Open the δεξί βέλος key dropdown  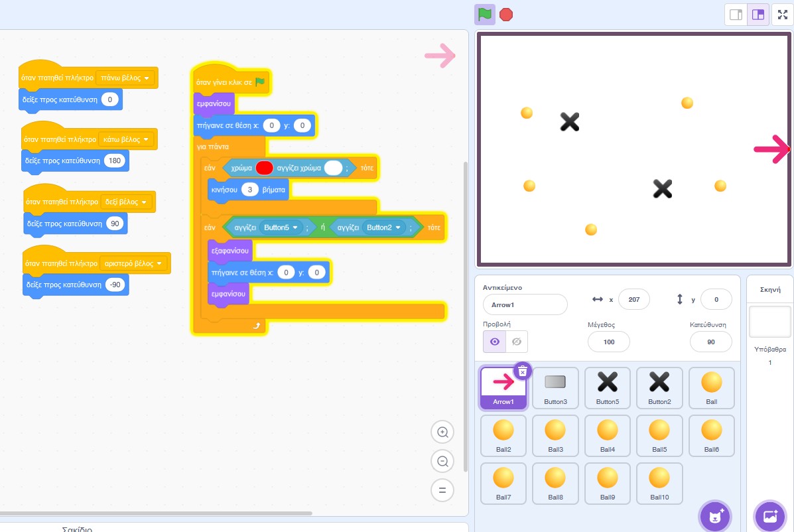tap(126, 202)
